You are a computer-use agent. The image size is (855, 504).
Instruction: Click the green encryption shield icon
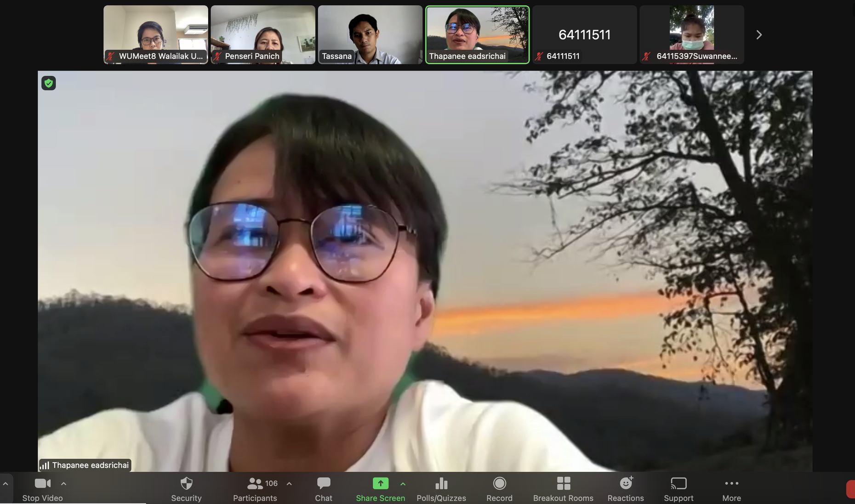click(x=49, y=83)
